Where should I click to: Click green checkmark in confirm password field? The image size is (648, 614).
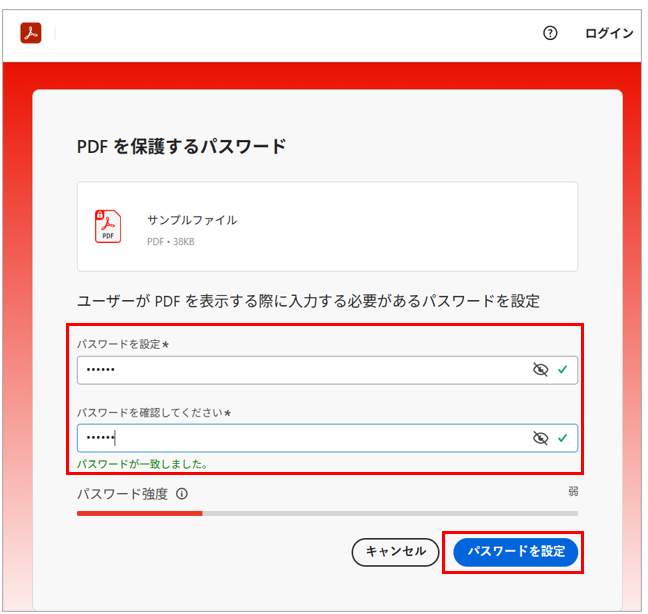click(x=563, y=438)
